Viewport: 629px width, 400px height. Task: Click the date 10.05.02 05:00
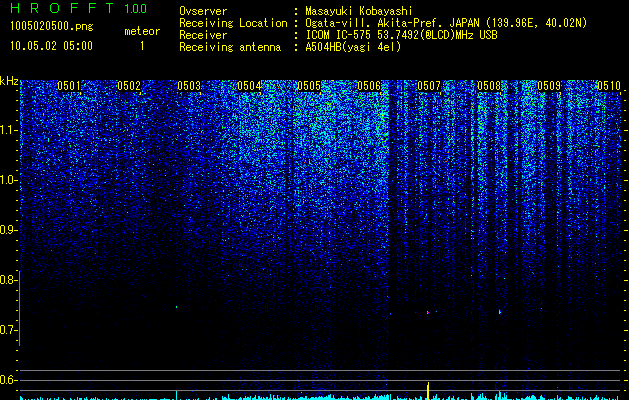tap(51, 46)
